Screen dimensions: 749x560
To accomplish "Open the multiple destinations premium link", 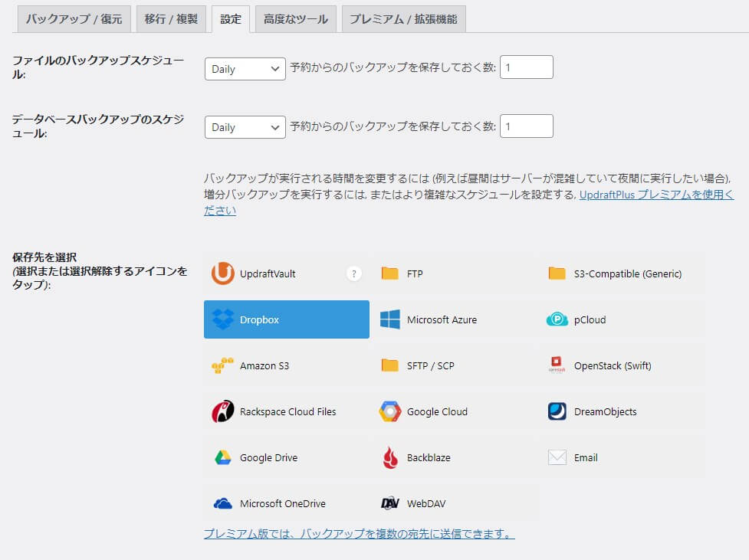I will click(359, 533).
